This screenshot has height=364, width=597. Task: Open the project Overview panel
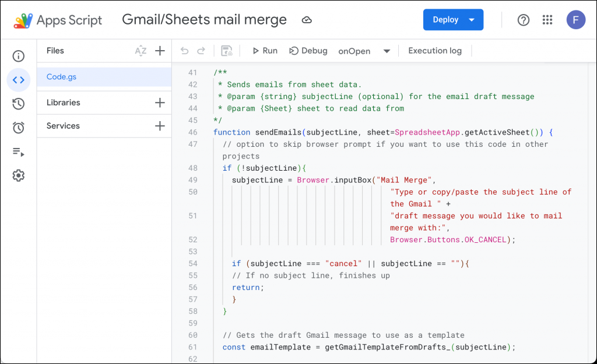coord(18,55)
